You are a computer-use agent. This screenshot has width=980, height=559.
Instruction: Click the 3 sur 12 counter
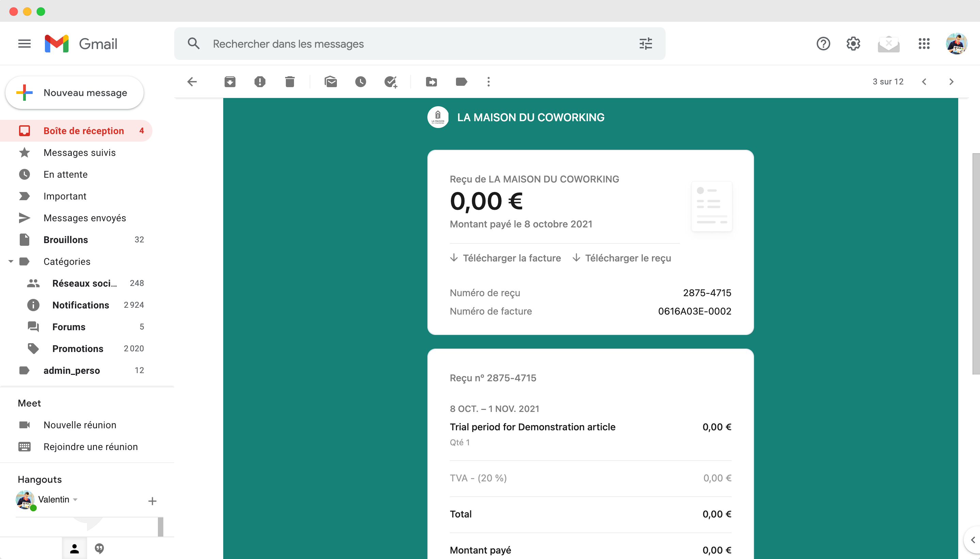tap(888, 82)
